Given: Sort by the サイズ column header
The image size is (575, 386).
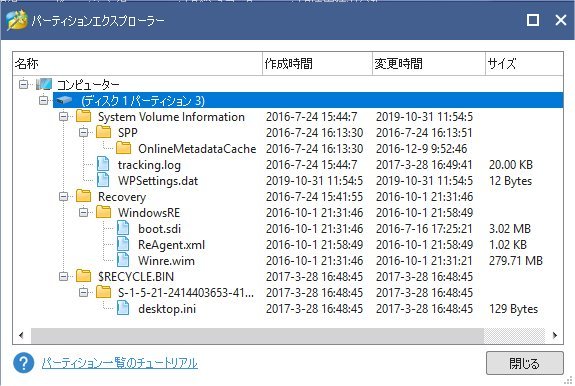Looking at the screenshot, I should (x=524, y=64).
